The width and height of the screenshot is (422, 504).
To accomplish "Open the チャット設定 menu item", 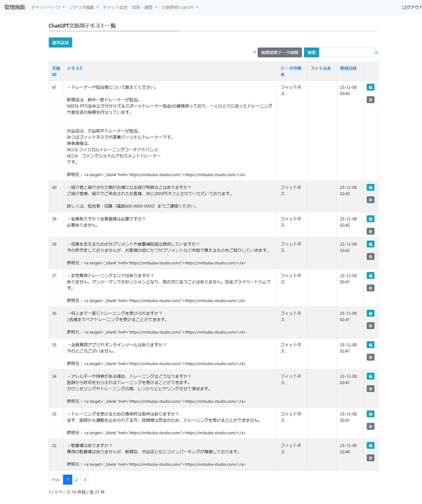I will pos(115,7).
